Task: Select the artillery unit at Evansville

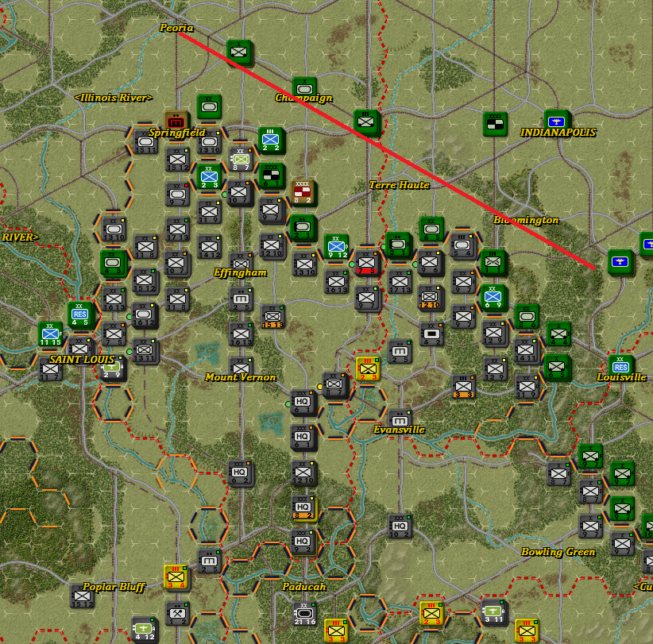Action: [400, 418]
